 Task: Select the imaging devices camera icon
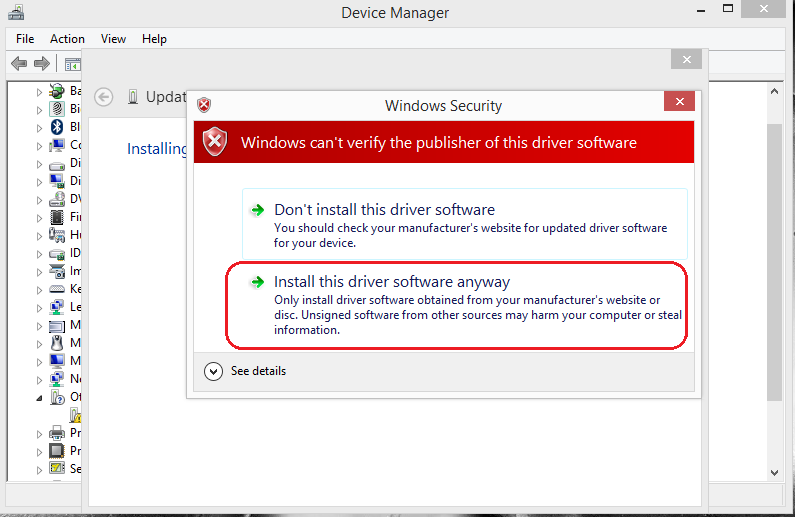point(57,271)
